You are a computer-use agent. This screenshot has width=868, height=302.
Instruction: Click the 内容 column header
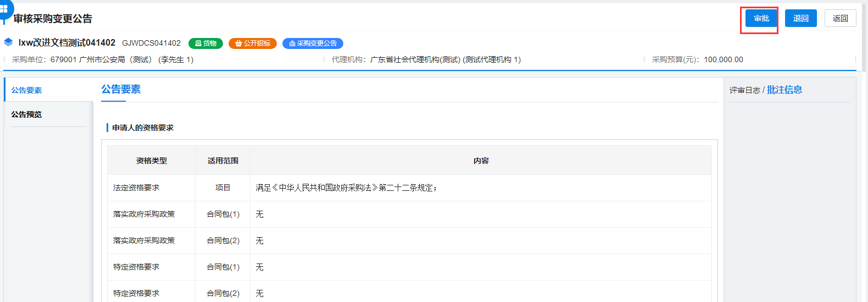[x=481, y=161]
